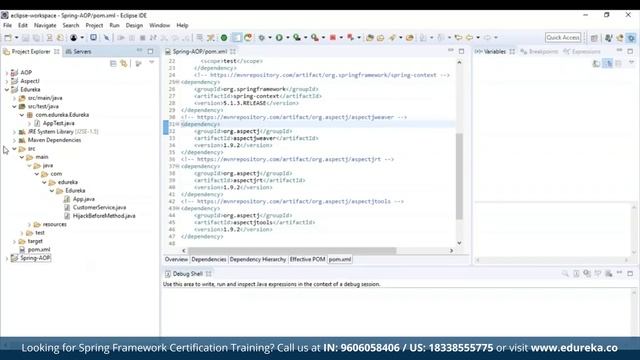
Task: Fold the dependency block at line 43
Action: 178,208
